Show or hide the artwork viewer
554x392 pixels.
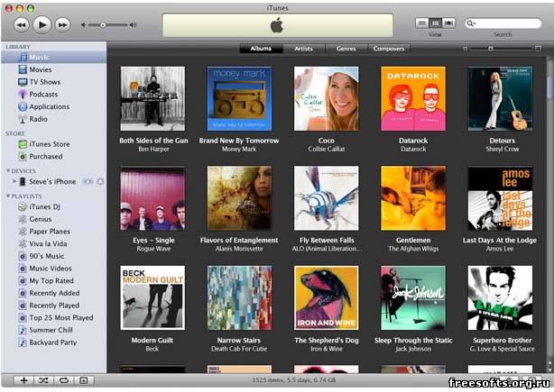point(84,380)
